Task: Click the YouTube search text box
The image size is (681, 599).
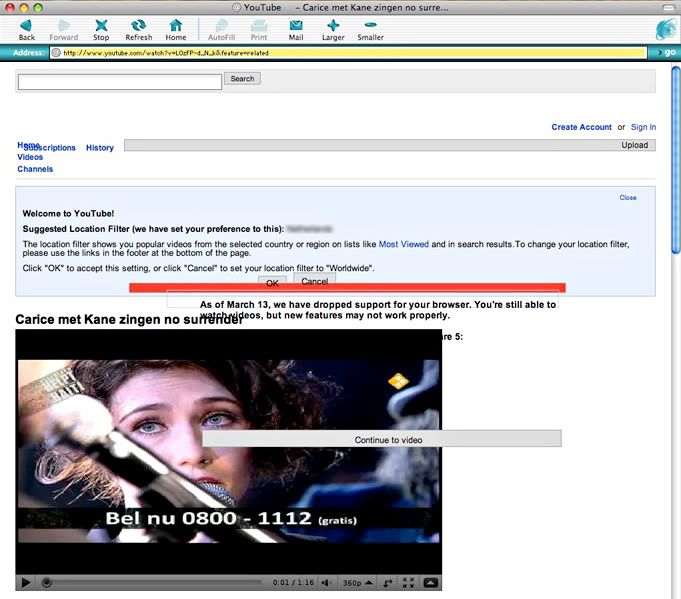Action: click(120, 82)
